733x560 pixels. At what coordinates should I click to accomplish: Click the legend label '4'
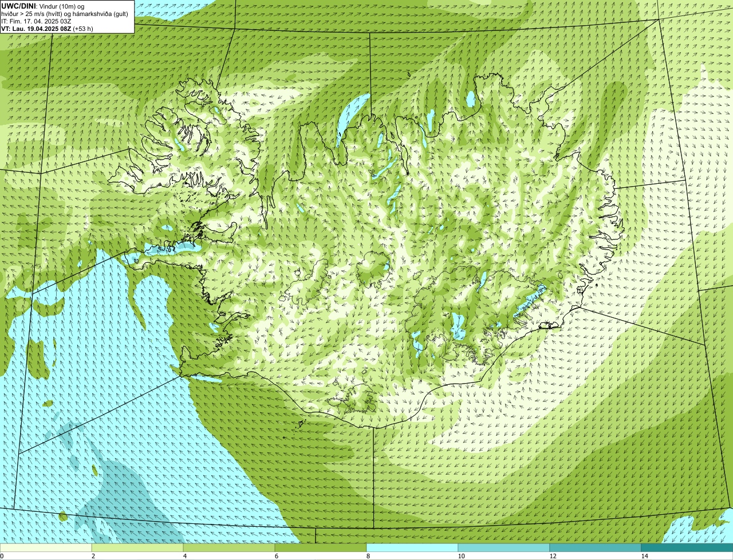pos(184,556)
